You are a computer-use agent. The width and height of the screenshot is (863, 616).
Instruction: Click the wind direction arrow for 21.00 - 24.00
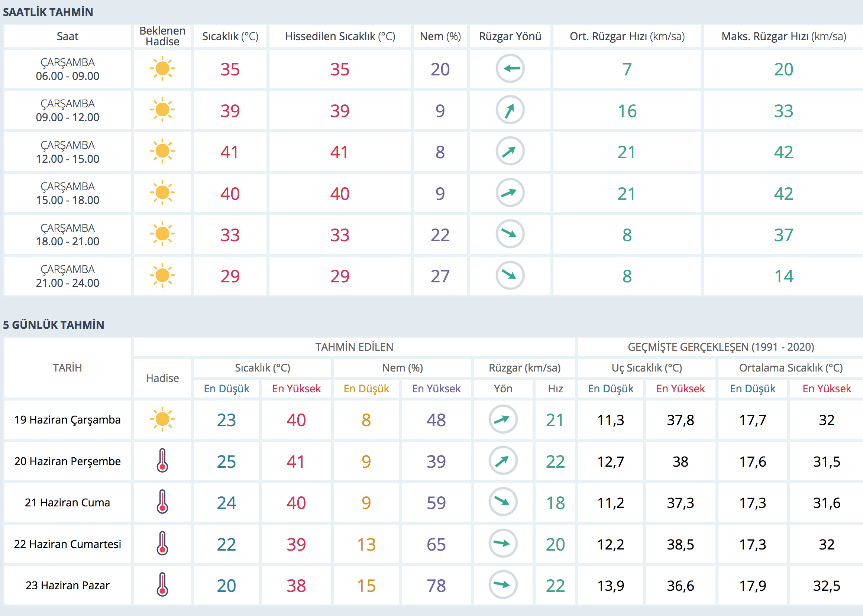coord(510,275)
